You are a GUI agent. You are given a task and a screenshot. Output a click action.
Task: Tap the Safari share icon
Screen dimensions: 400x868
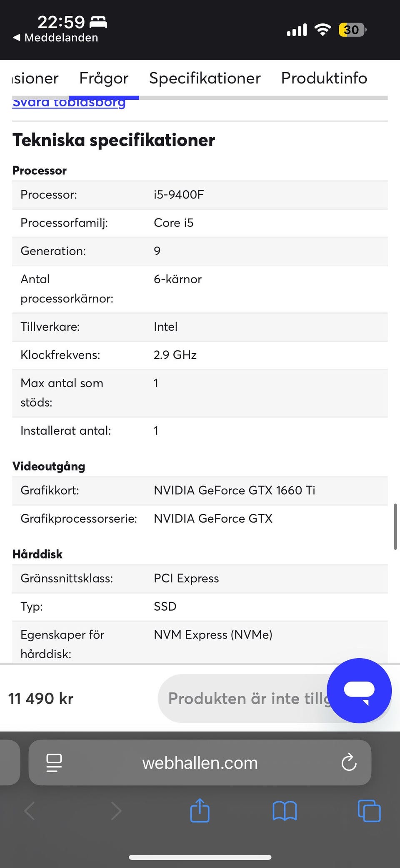click(x=200, y=810)
